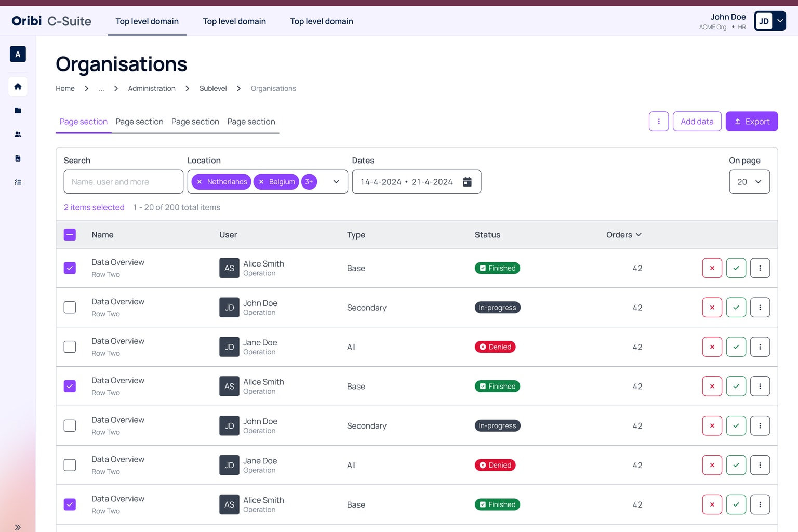Viewport: 798px width, 532px height.
Task: Expand the sidebar with the double chevron
Action: click(x=18, y=527)
